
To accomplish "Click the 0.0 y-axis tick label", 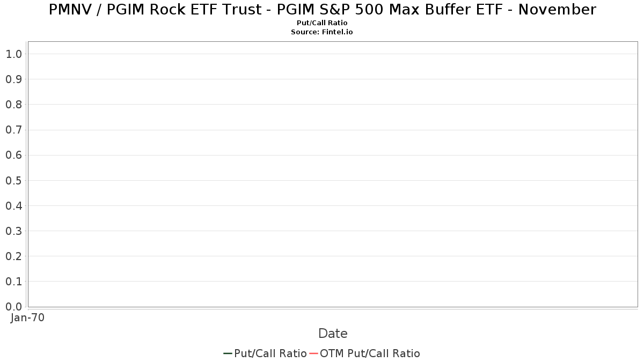I will [x=14, y=307].
